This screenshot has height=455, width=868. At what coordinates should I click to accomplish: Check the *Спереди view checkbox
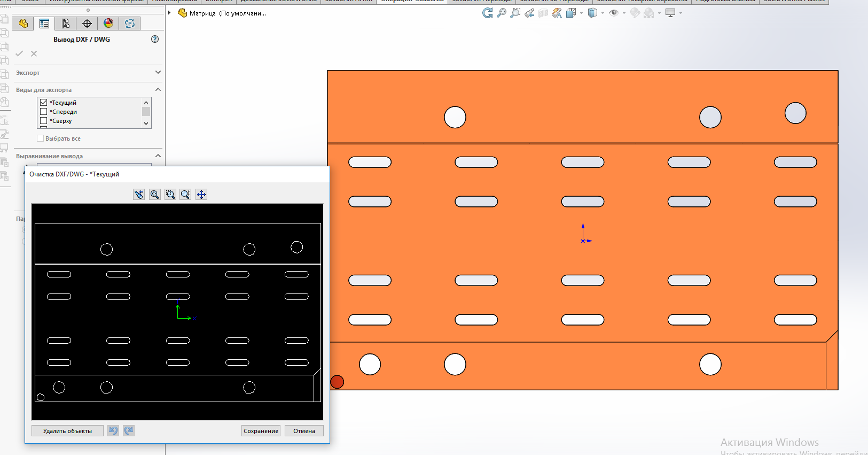point(44,112)
